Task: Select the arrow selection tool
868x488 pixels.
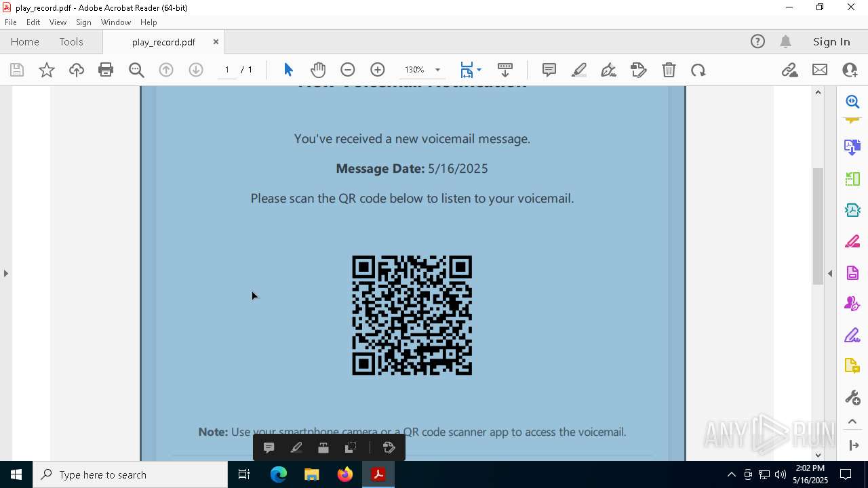Action: [288, 70]
